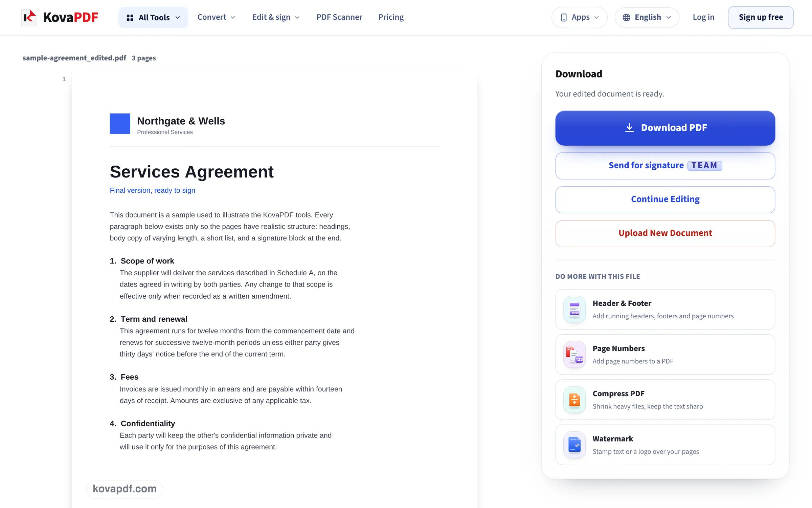Click the blue Northgate & Wells logo square

(x=120, y=124)
